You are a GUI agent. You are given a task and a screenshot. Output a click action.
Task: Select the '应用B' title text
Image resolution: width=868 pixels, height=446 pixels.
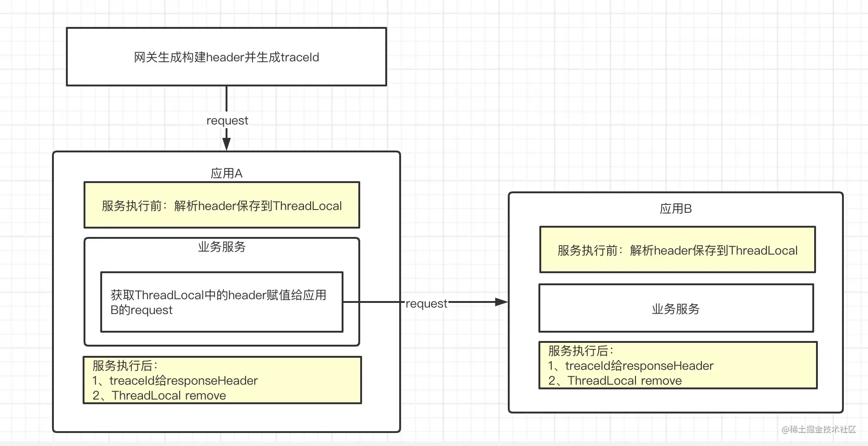[676, 209]
